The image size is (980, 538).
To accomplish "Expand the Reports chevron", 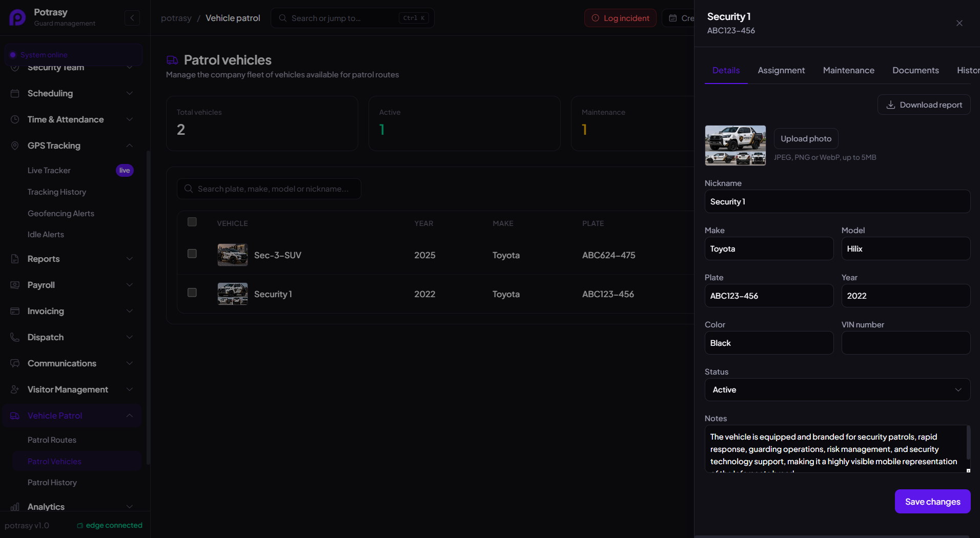I will [x=130, y=259].
